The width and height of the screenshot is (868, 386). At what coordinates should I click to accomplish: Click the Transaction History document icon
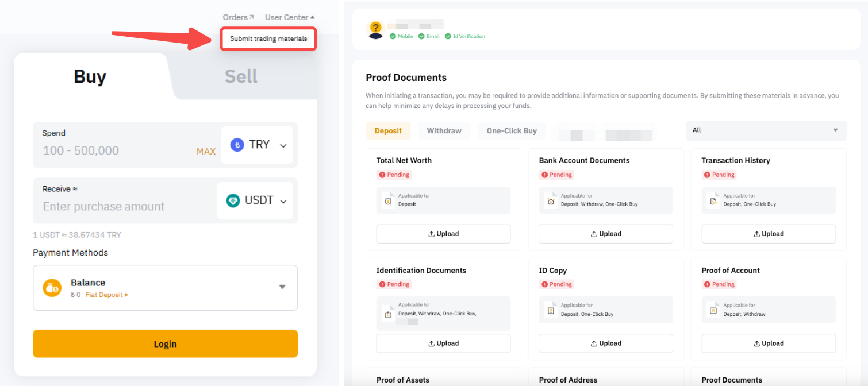713,201
